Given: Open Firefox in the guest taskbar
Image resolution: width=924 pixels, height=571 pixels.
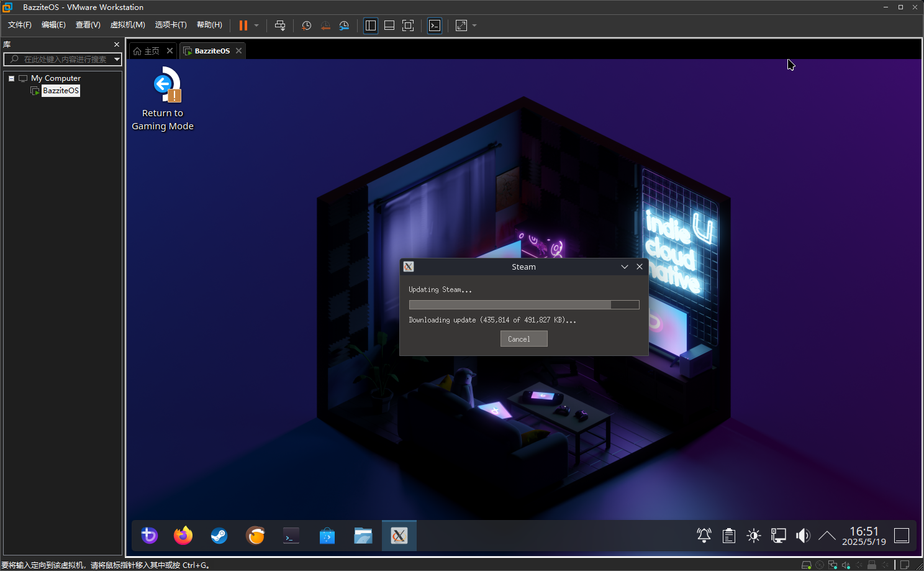Looking at the screenshot, I should pos(183,536).
